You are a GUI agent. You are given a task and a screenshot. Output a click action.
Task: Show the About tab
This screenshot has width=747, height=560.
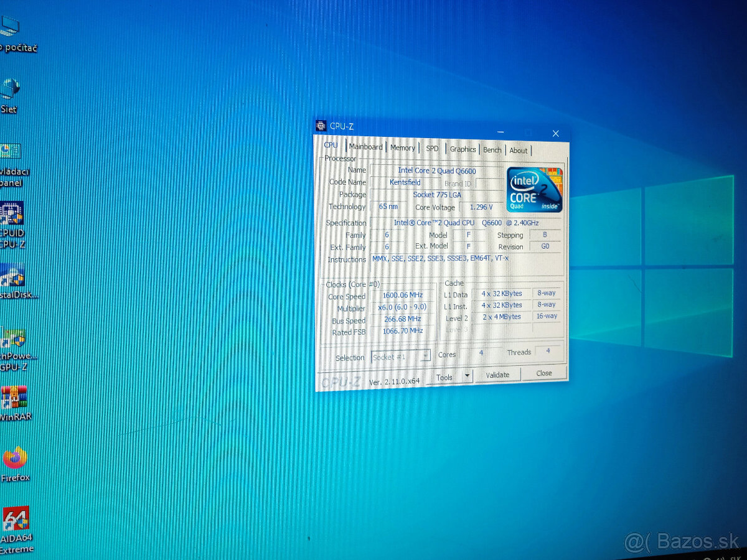pyautogui.click(x=519, y=150)
